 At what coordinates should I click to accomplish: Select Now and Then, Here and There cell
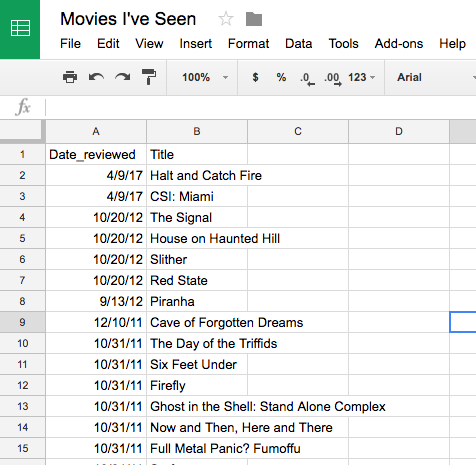point(197,427)
